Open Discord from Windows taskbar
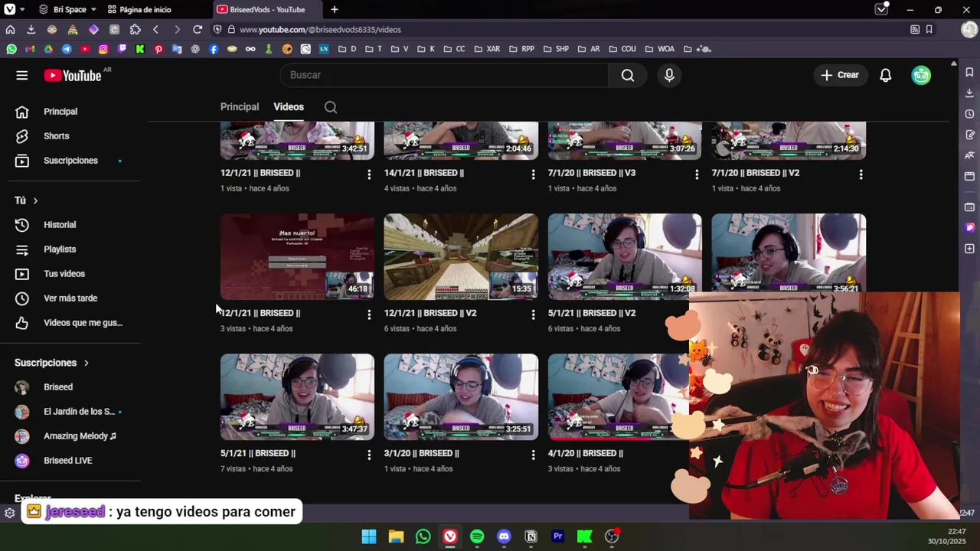 click(504, 536)
